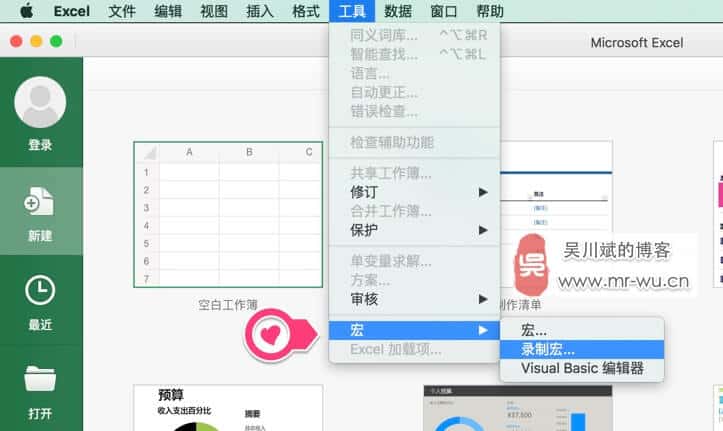The image size is (723, 431).
Task: Open Visual Basic 编辑器
Action: 580,368
